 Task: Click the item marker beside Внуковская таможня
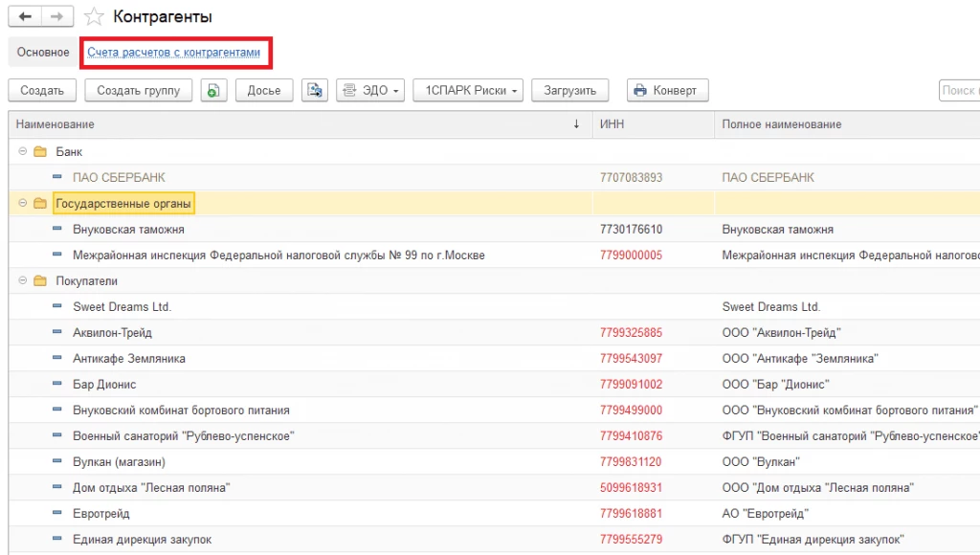coord(56,229)
